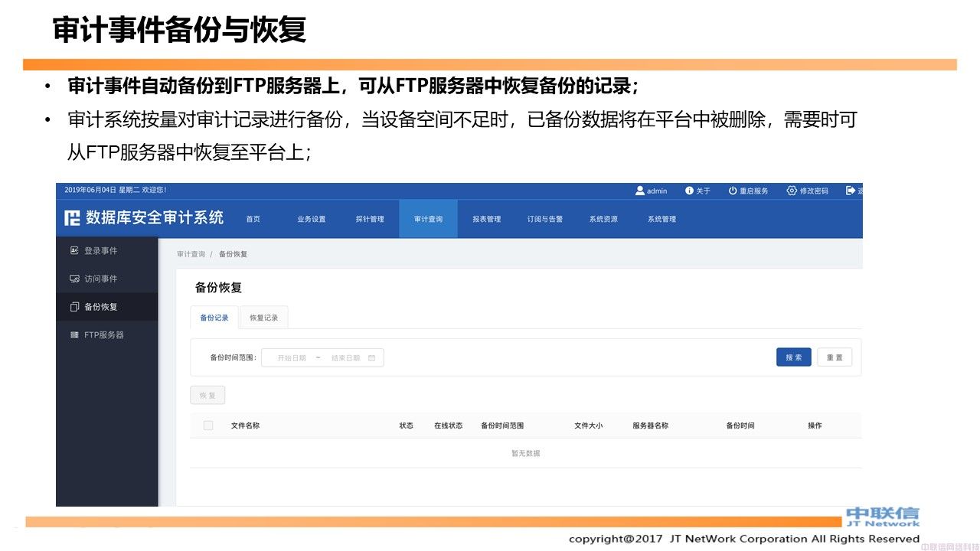The width and height of the screenshot is (980, 551).
Task: Select FTP服务器 in the sidebar
Action: click(107, 334)
